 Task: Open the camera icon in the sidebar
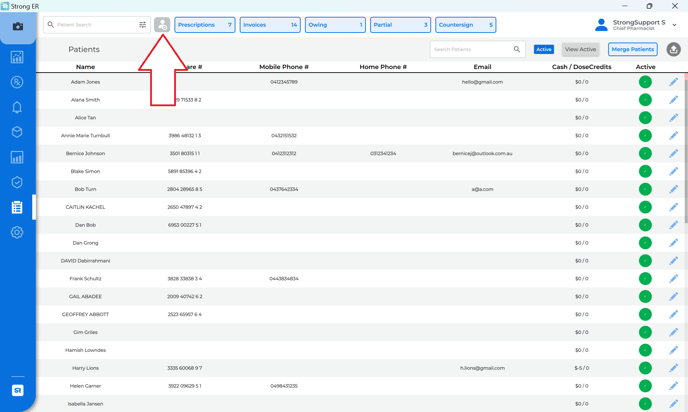click(x=18, y=27)
